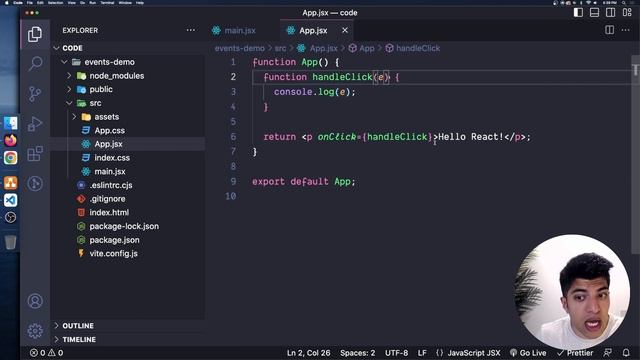Open package-lock.json file
The height and width of the screenshot is (360, 640).
124,226
